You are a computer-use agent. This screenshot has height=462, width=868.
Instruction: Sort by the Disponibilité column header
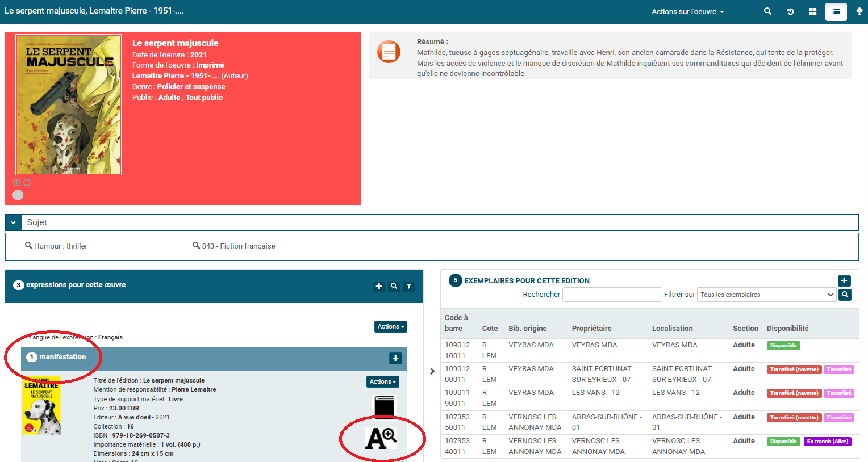[x=787, y=328]
